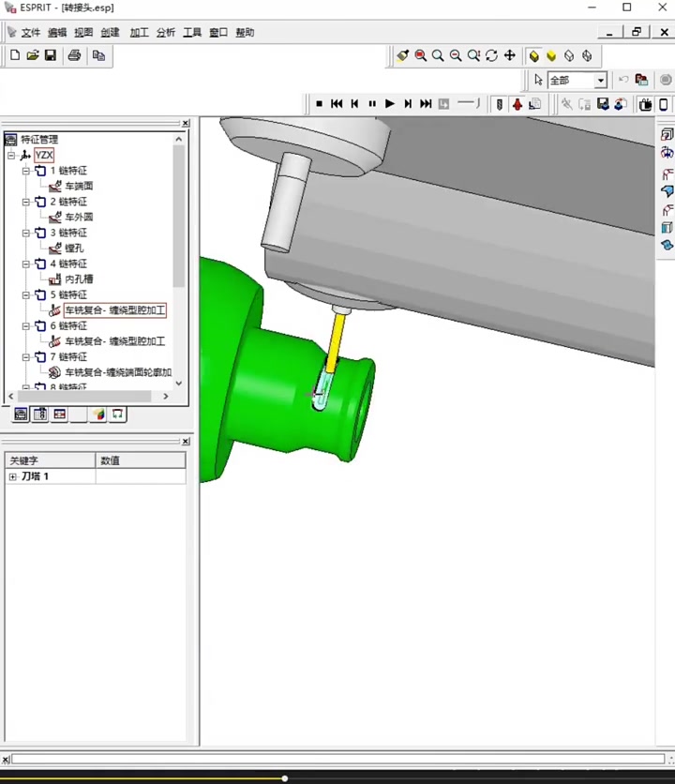Open the 编辑 menu
The width and height of the screenshot is (675, 784).
tap(57, 33)
